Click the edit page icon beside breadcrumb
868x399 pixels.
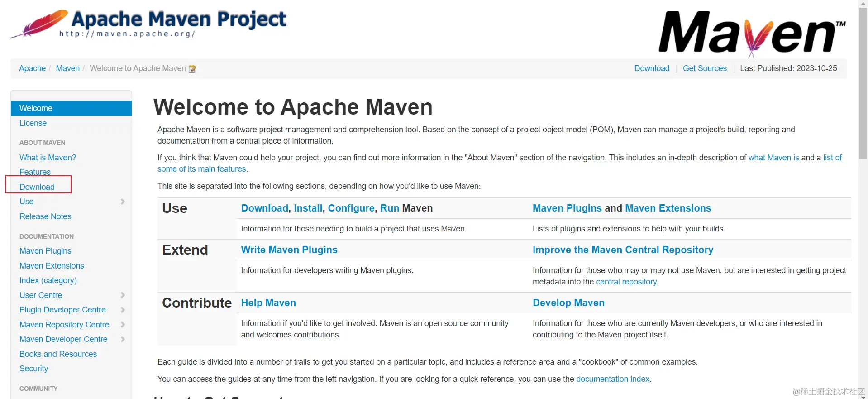(x=192, y=69)
